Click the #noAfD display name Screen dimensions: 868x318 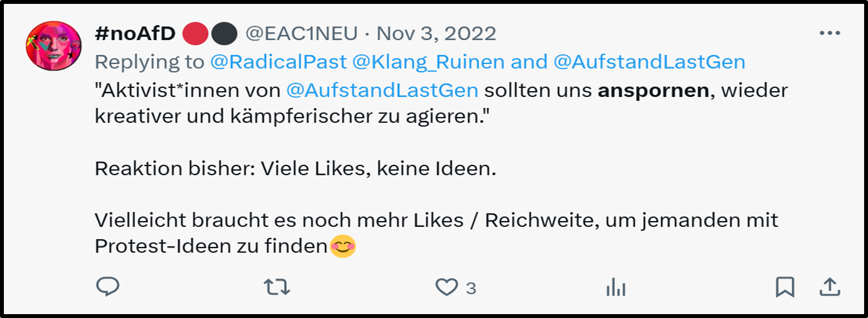[x=135, y=33]
